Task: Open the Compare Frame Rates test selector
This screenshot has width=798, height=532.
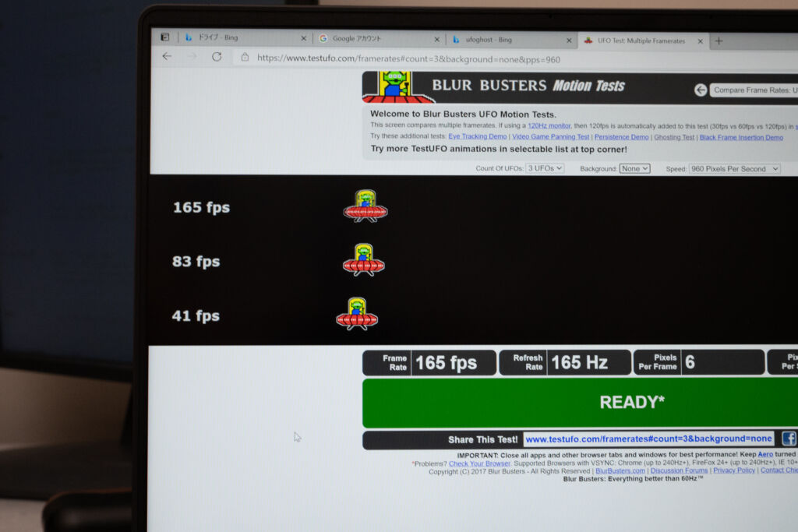Action: [x=754, y=90]
